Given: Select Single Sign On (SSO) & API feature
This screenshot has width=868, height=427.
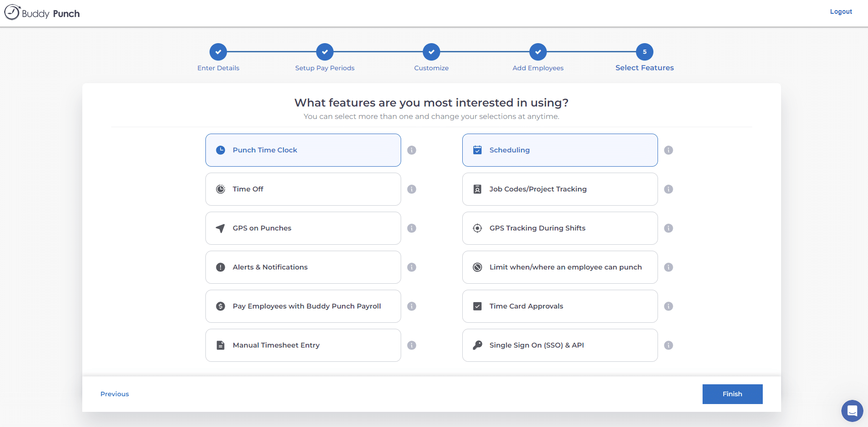Looking at the screenshot, I should click(560, 345).
